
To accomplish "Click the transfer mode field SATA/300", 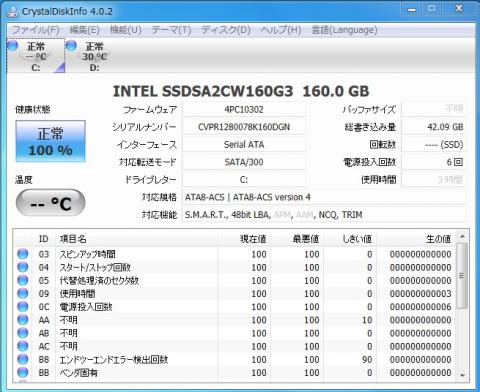I will click(244, 162).
